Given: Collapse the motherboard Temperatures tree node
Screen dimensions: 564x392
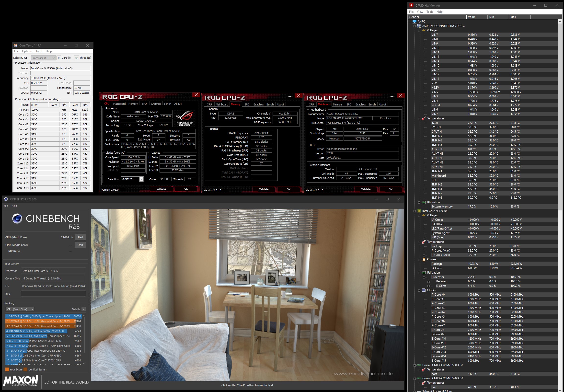Looking at the screenshot, I should click(419, 119).
